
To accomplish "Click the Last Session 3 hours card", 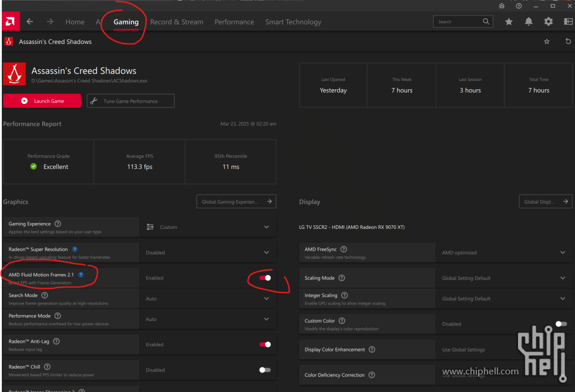I will (x=470, y=85).
